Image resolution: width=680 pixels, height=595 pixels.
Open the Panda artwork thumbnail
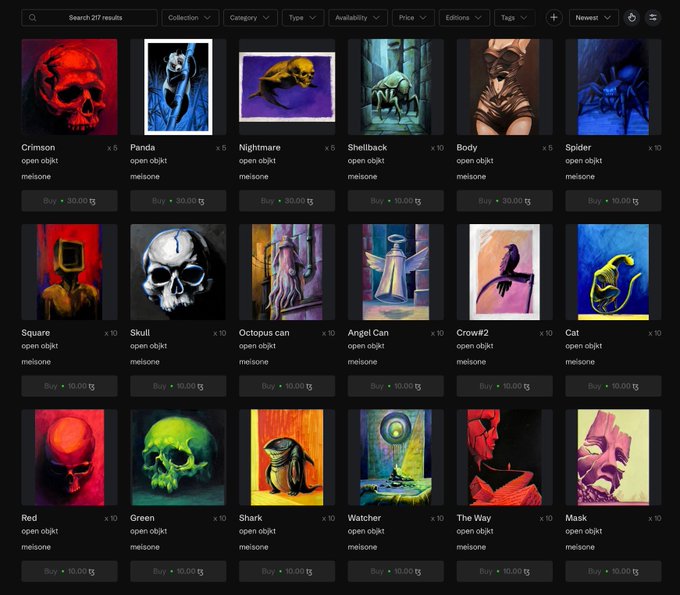[x=178, y=87]
